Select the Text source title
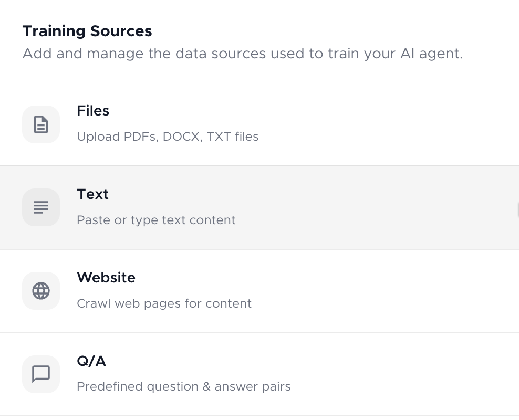Image resolution: width=519 pixels, height=420 pixels. click(x=92, y=194)
